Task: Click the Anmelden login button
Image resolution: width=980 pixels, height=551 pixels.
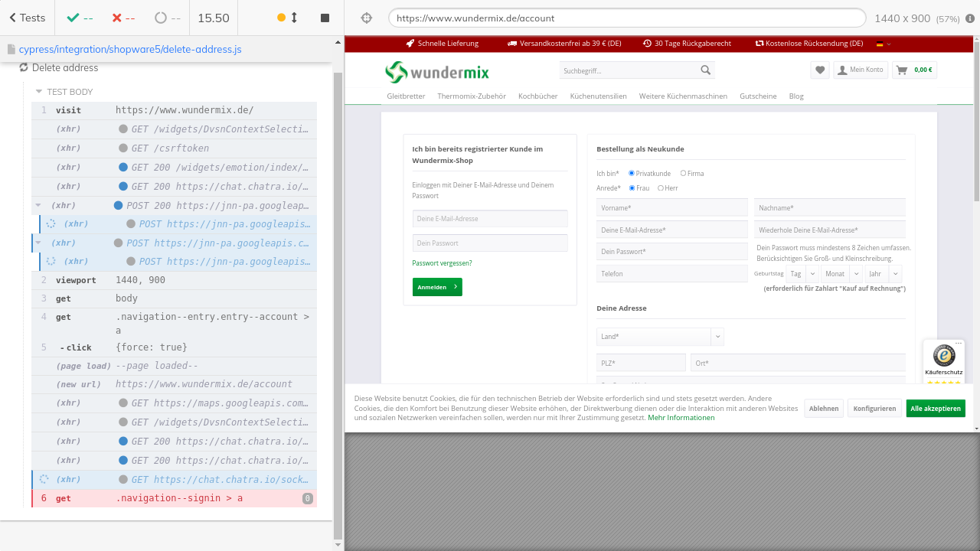Action: 436,287
